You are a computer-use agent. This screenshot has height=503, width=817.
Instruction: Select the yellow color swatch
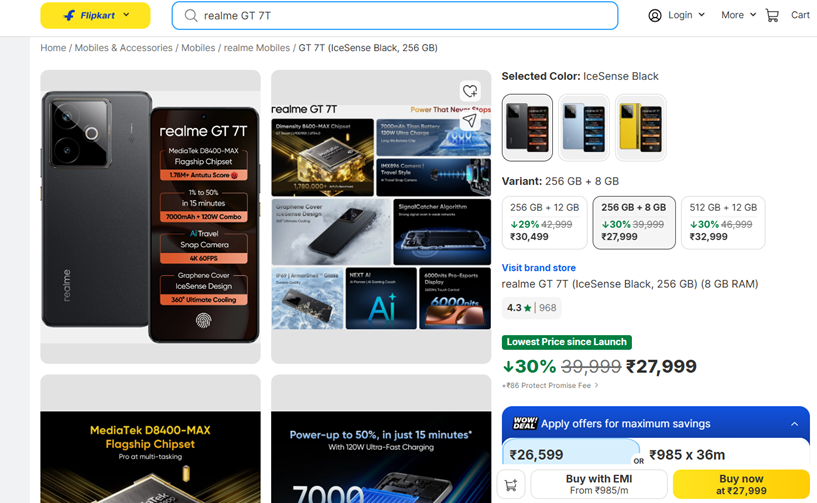(640, 127)
